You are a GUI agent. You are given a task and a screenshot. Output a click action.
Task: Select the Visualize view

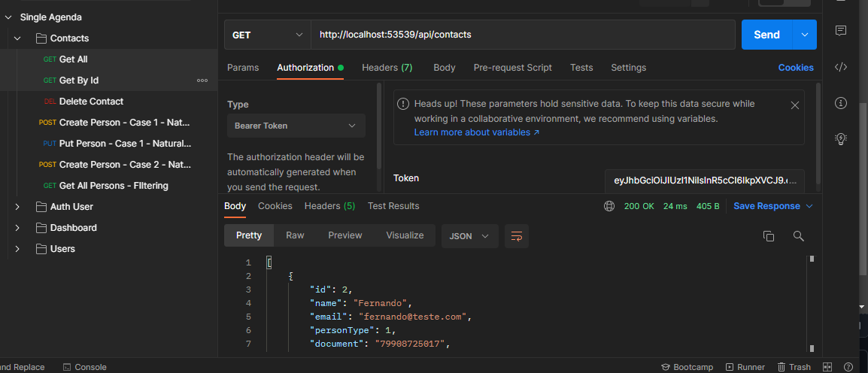point(405,235)
